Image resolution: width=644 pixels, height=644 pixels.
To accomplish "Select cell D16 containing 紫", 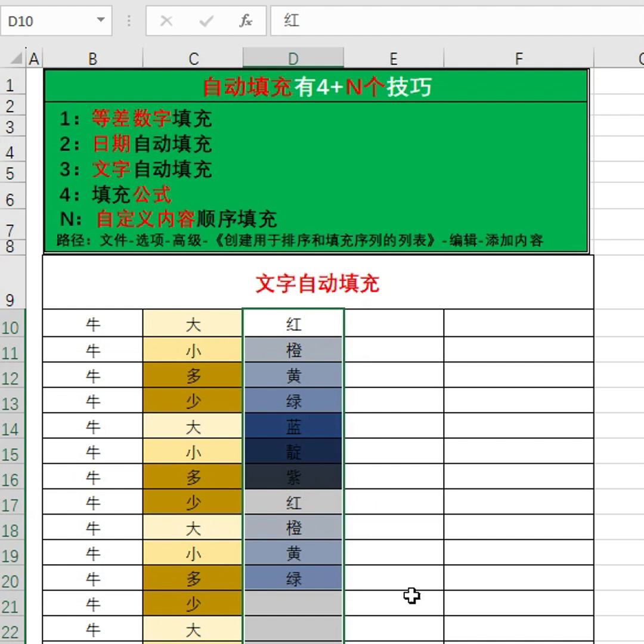I will (293, 477).
